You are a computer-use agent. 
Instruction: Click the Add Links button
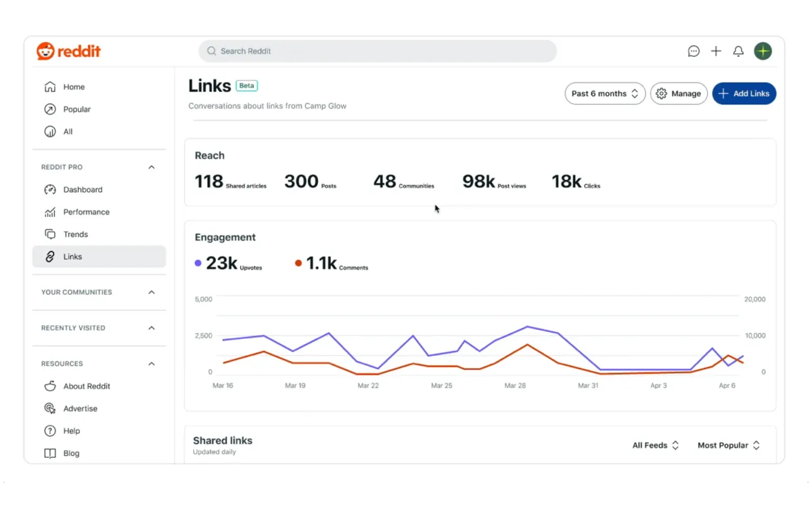click(744, 93)
